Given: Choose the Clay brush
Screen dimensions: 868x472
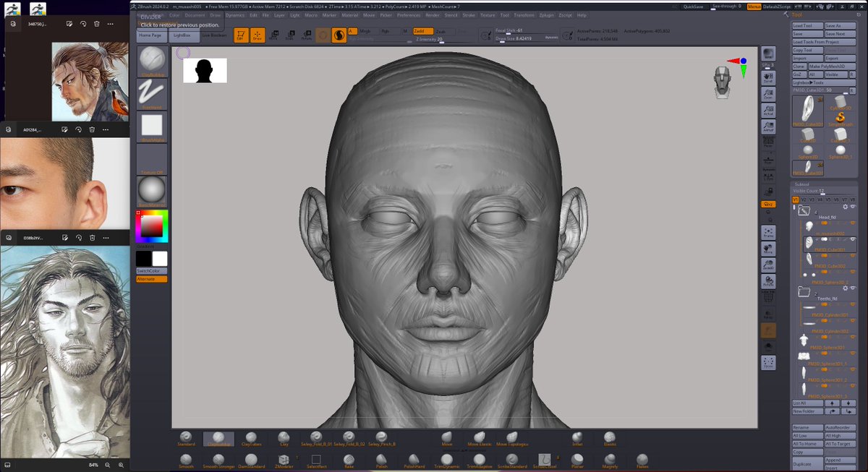Looking at the screenshot, I should [284, 439].
